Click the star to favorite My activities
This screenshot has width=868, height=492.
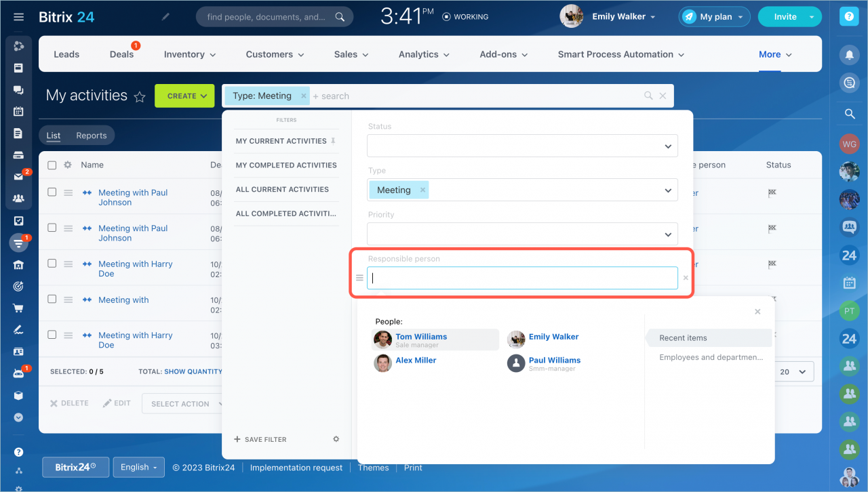140,97
